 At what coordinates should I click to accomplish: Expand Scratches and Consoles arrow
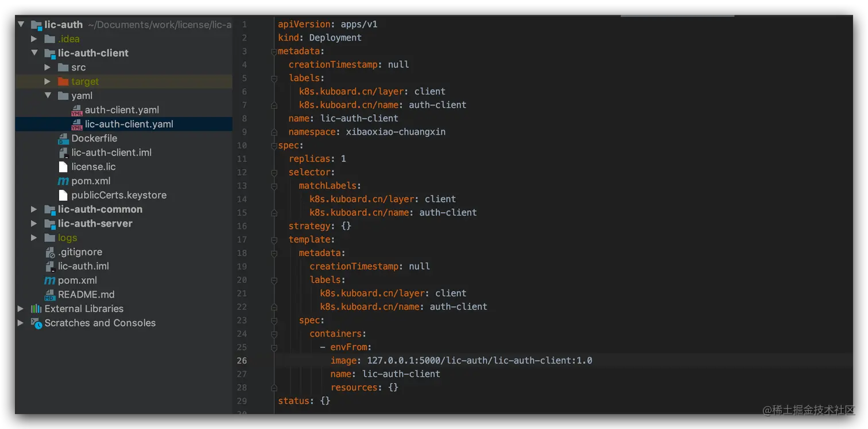tap(21, 323)
